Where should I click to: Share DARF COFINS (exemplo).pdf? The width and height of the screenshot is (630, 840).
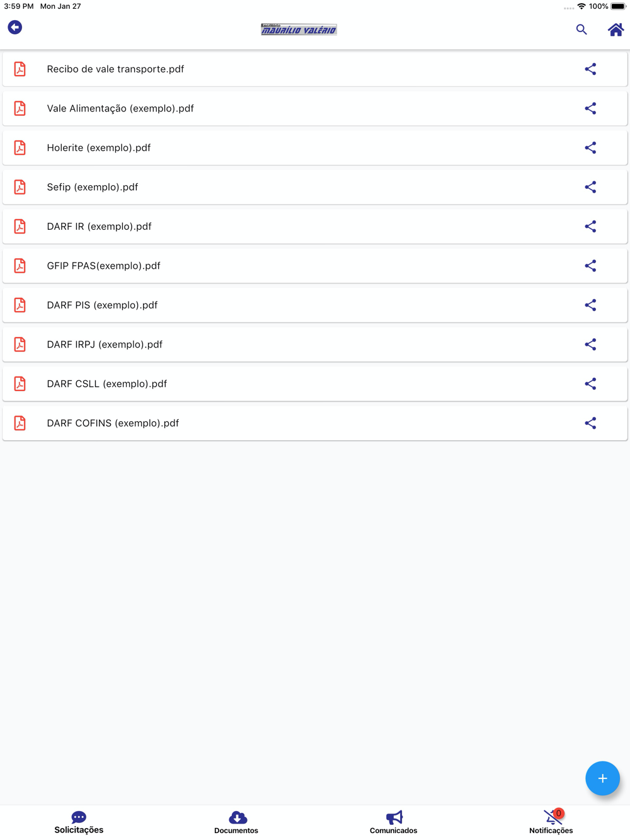[590, 423]
